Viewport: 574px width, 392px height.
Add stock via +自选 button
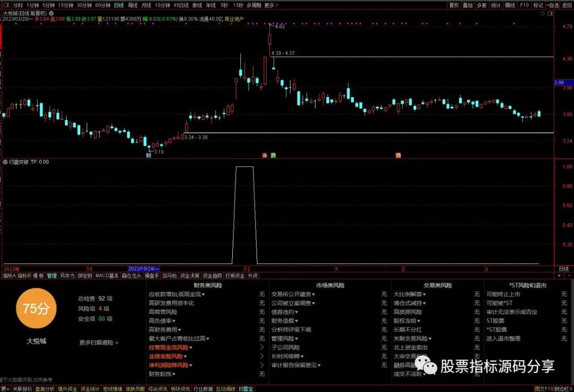(553, 5)
